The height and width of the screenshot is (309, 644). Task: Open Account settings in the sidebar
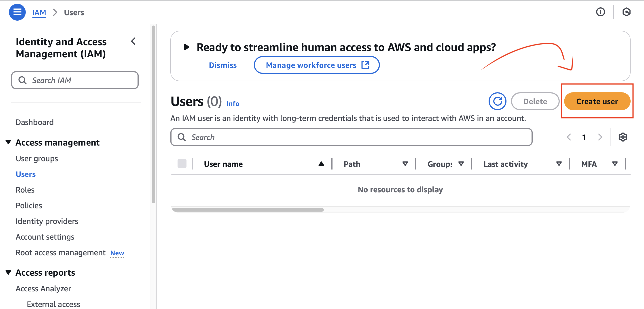point(45,237)
